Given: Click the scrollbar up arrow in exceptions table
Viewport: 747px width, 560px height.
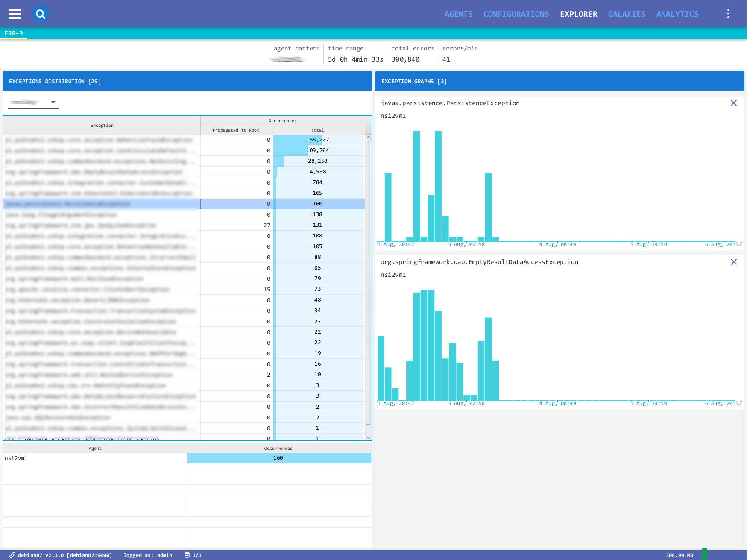Looking at the screenshot, I should pyautogui.click(x=368, y=138).
